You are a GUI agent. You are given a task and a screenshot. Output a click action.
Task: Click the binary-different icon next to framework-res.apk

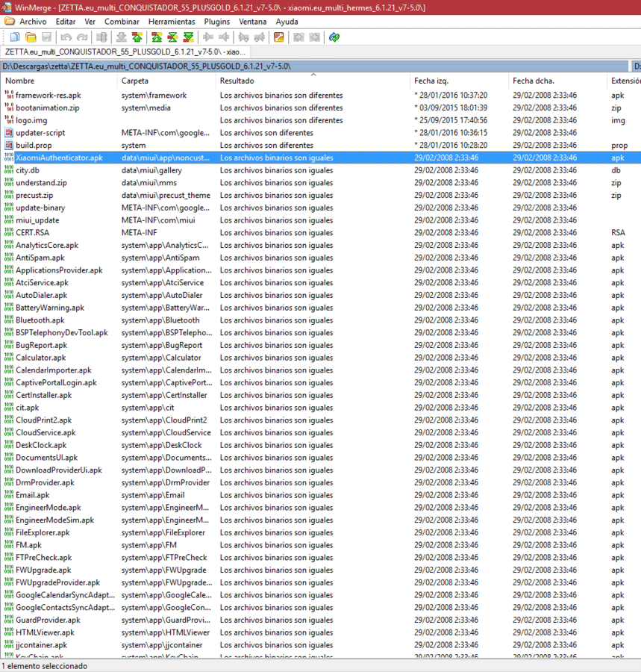(9, 95)
